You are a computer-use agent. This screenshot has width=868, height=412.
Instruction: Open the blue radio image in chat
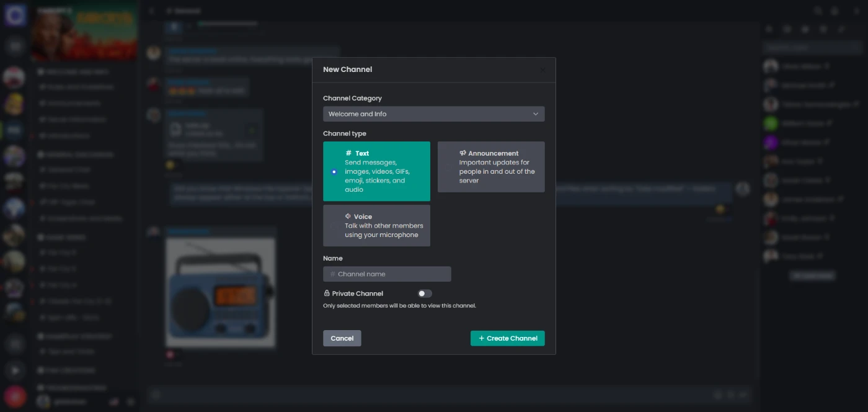tap(220, 292)
